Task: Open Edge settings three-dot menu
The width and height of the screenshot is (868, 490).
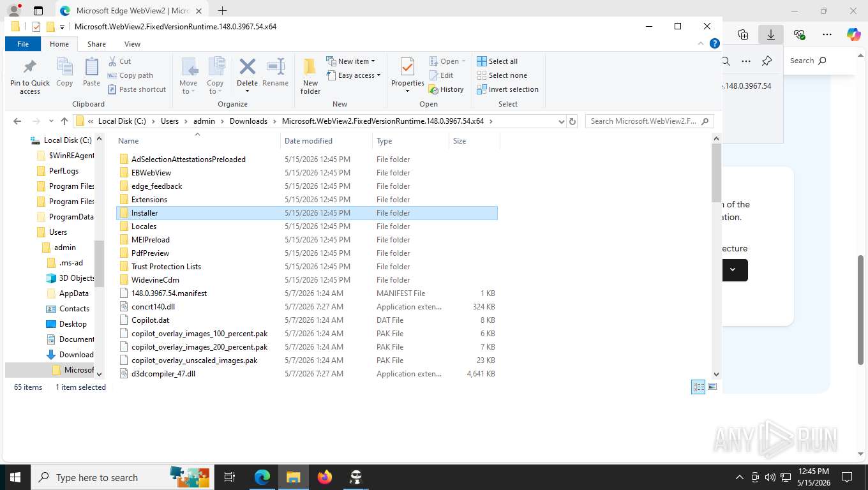Action: coord(827,34)
